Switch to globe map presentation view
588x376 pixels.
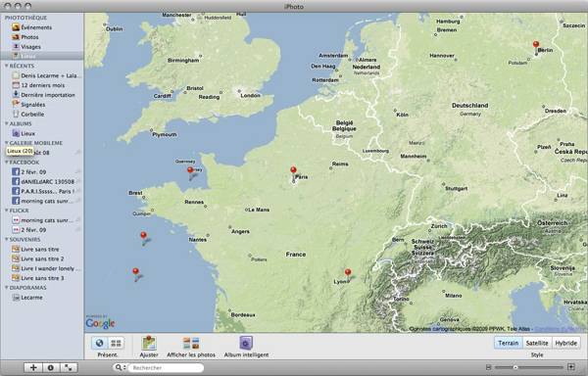pyautogui.click(x=99, y=343)
